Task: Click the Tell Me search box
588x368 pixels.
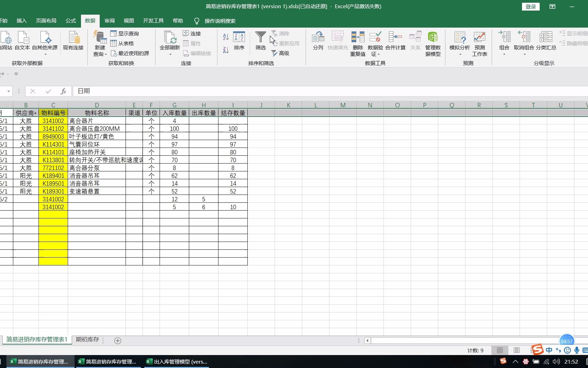Action: tap(220, 21)
